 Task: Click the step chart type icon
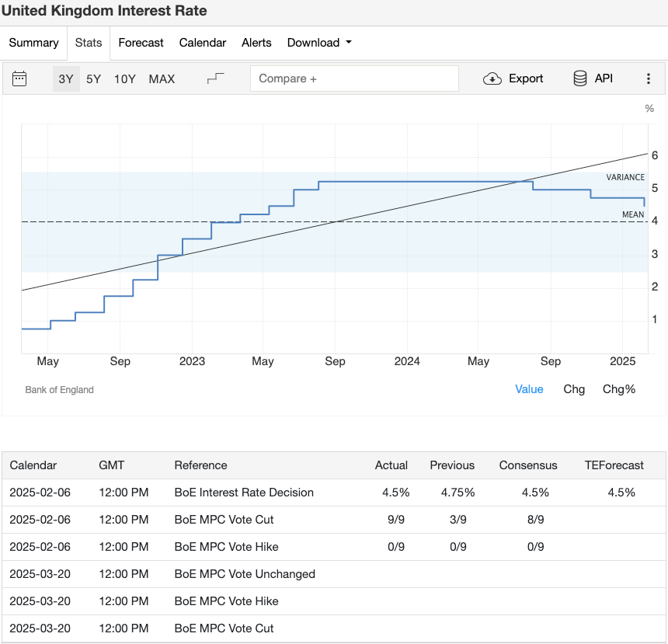click(x=215, y=78)
